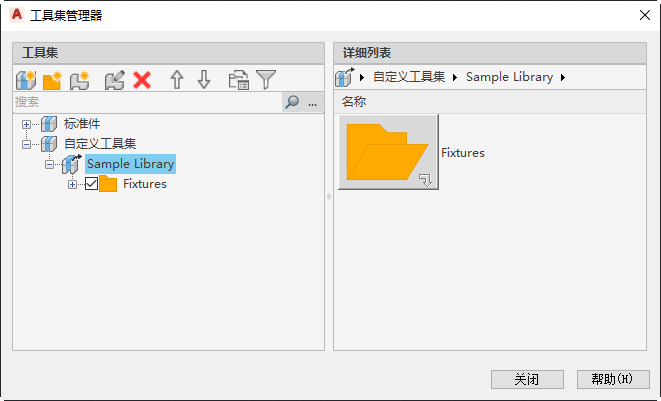Click the search magnifier icon

292,102
